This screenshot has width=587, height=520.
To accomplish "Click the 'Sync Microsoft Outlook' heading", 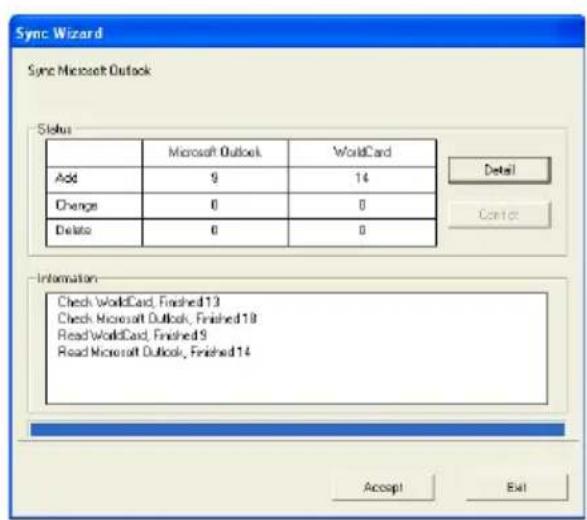I will (x=89, y=70).
